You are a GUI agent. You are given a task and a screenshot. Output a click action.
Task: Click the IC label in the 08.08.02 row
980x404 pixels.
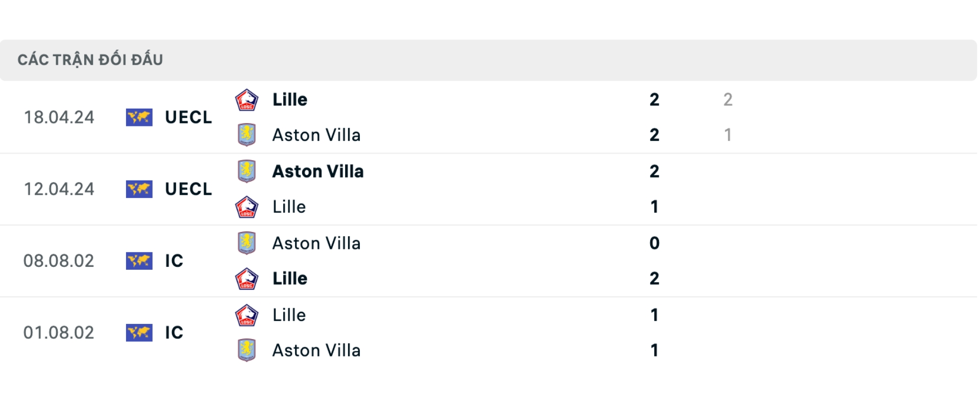pos(175,261)
